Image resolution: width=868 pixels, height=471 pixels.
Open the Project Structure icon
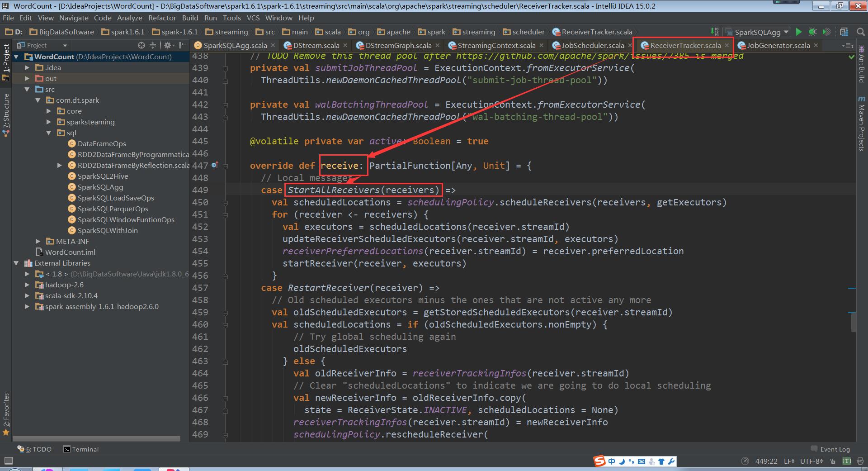click(844, 32)
